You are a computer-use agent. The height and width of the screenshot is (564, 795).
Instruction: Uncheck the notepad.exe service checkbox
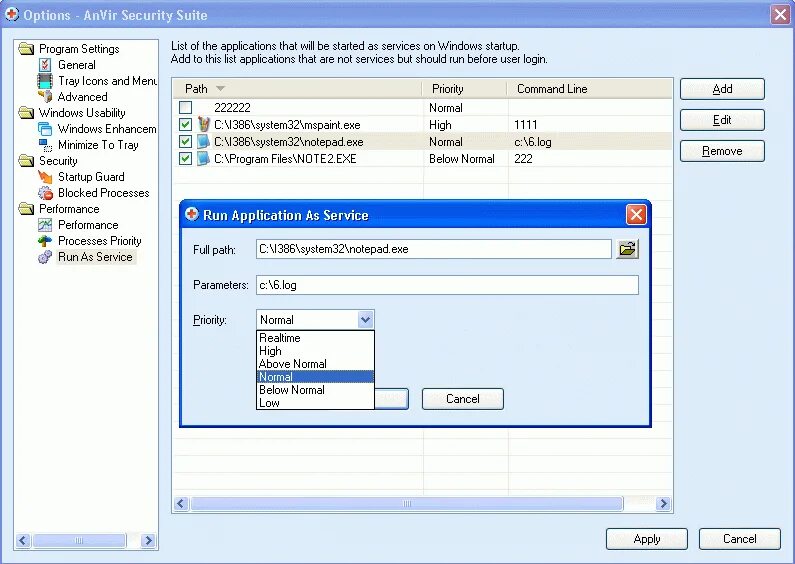coord(186,142)
